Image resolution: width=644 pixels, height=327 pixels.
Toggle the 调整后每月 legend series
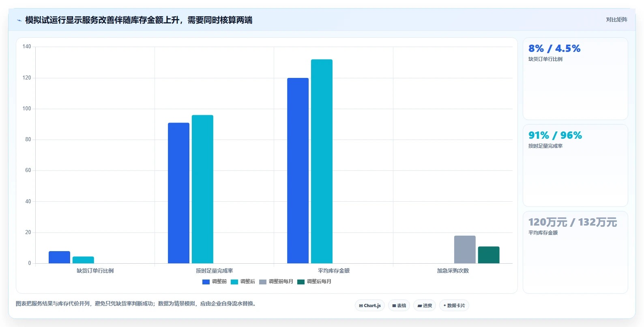(314, 282)
